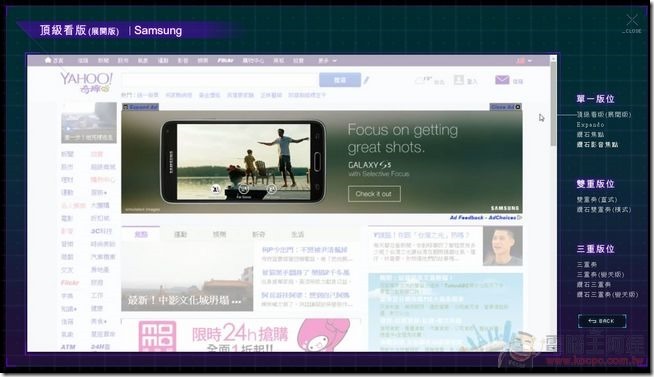654x377 pixels.
Task: Click the user login avatar icon
Action: tap(459, 80)
